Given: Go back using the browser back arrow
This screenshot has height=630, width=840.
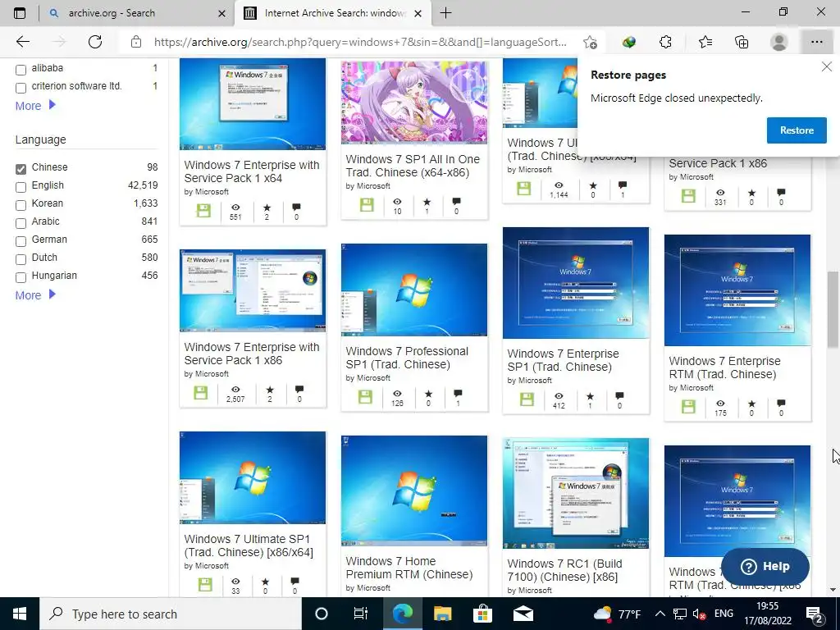Looking at the screenshot, I should (x=22, y=42).
